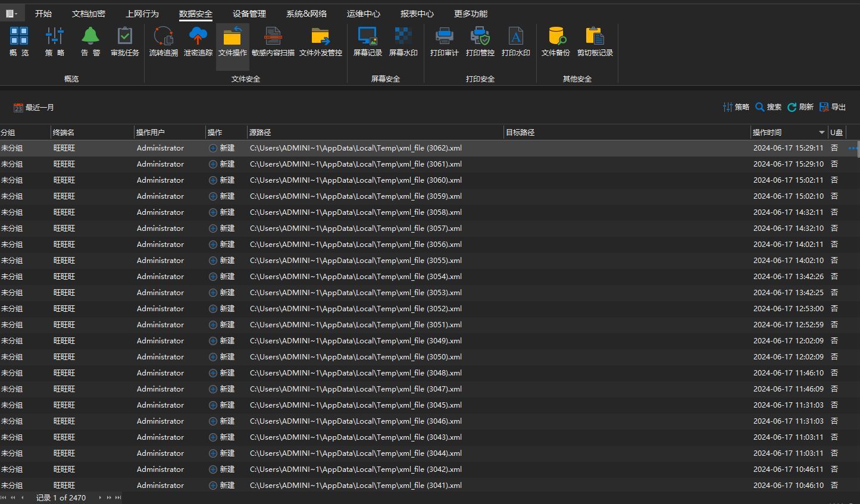Switch to the 数据安全 tab
860x504 pixels.
click(196, 14)
